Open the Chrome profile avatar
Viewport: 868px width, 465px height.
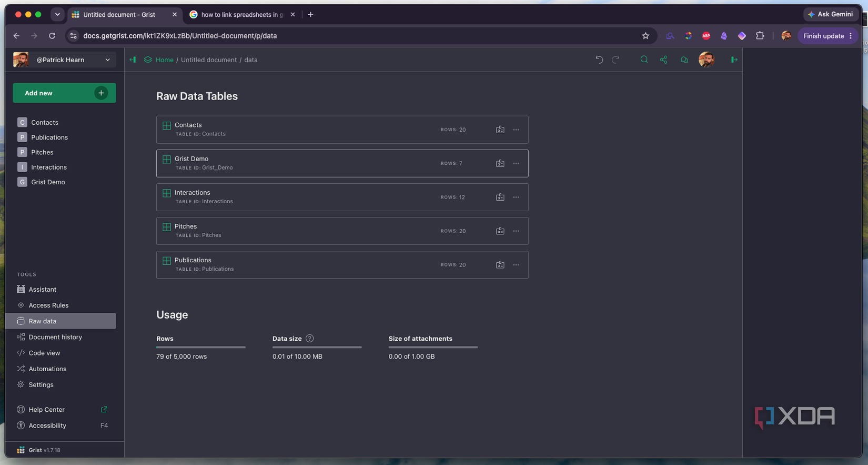point(786,36)
